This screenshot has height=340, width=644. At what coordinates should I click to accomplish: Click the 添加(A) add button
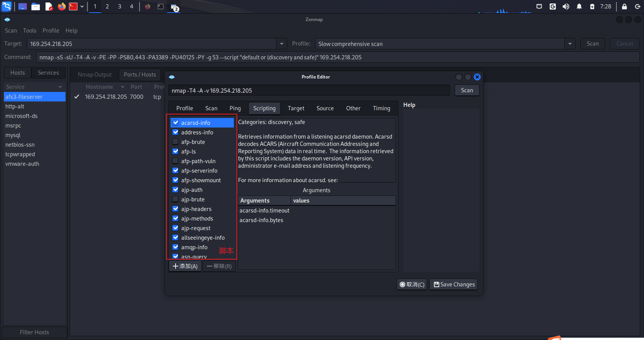click(185, 266)
